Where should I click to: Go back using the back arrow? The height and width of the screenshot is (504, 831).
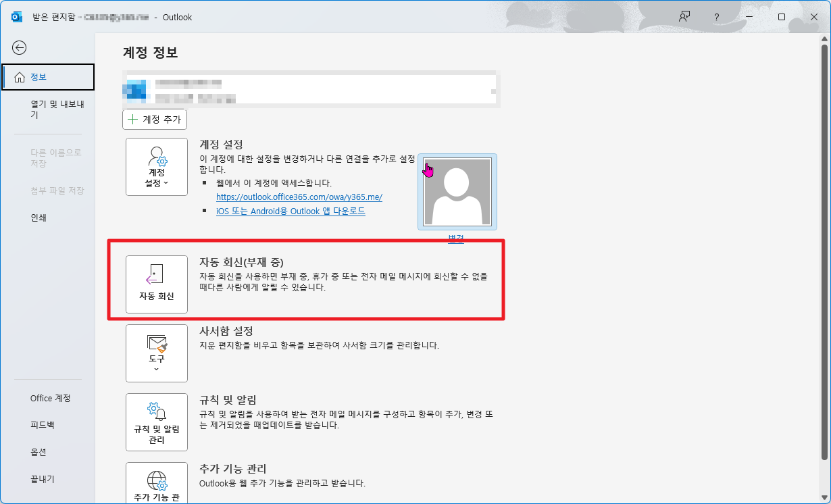point(20,47)
